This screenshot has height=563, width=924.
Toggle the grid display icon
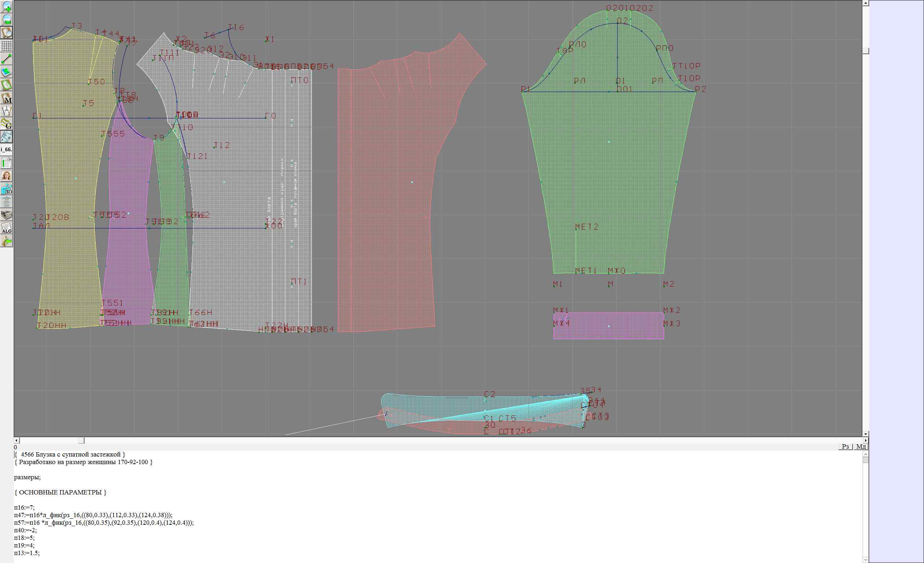click(7, 46)
